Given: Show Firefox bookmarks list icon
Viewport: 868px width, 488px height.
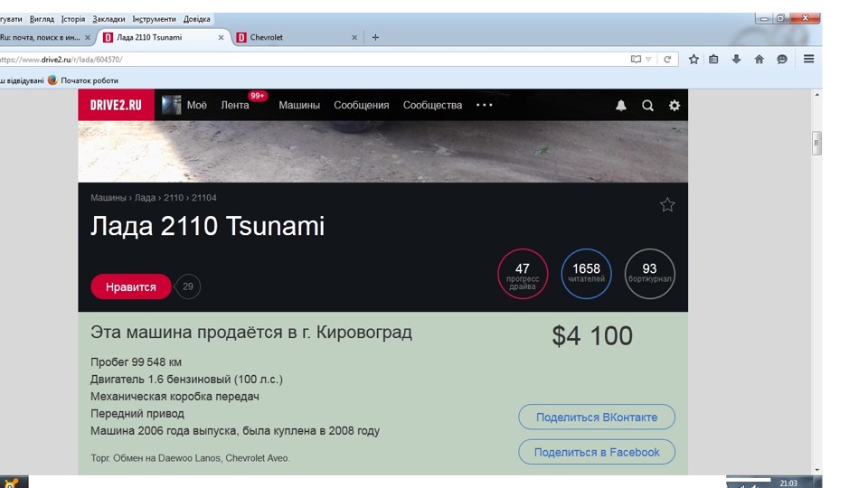Looking at the screenshot, I should [713, 60].
